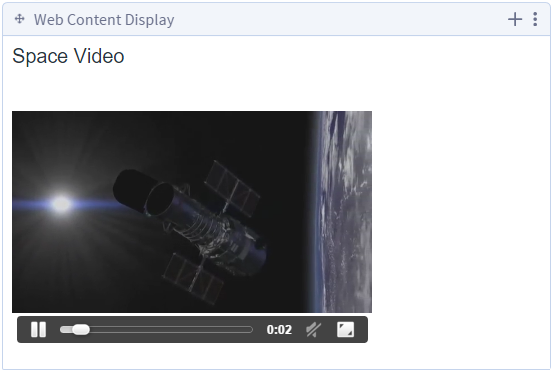Click the played part of the seek bar

pyautogui.click(x=66, y=330)
